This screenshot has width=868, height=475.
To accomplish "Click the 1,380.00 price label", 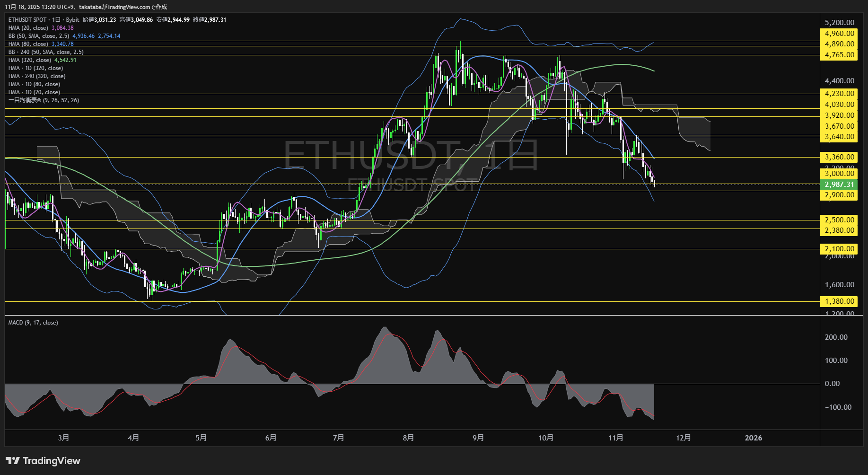I will (839, 301).
